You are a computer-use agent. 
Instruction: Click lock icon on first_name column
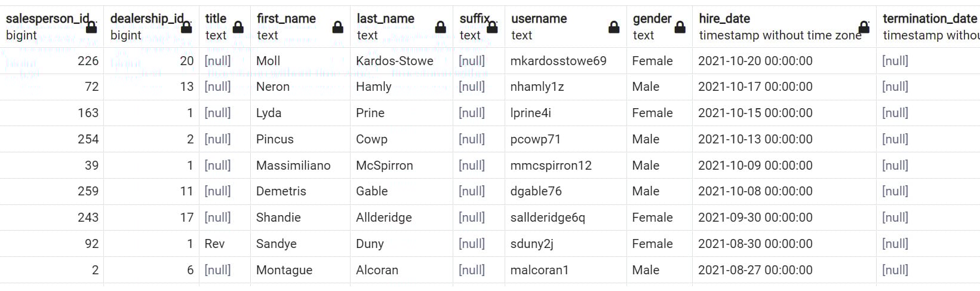pos(338,27)
